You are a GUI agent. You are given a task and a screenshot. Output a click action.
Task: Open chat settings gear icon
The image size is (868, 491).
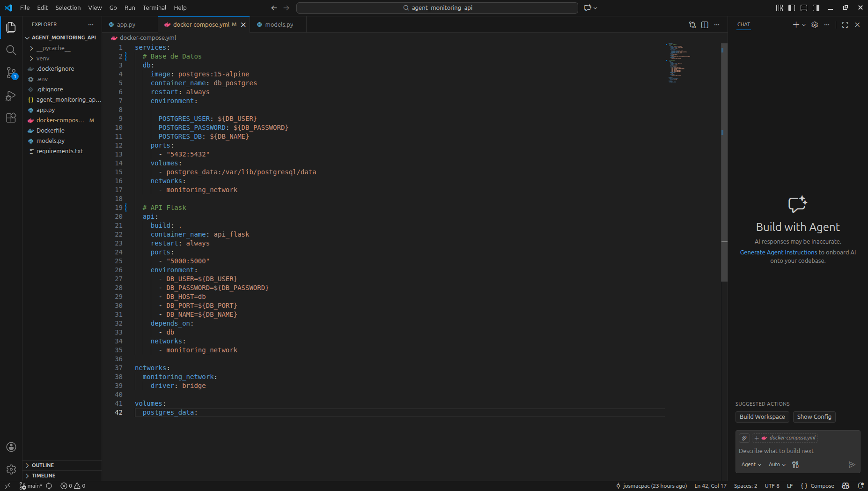[815, 25]
